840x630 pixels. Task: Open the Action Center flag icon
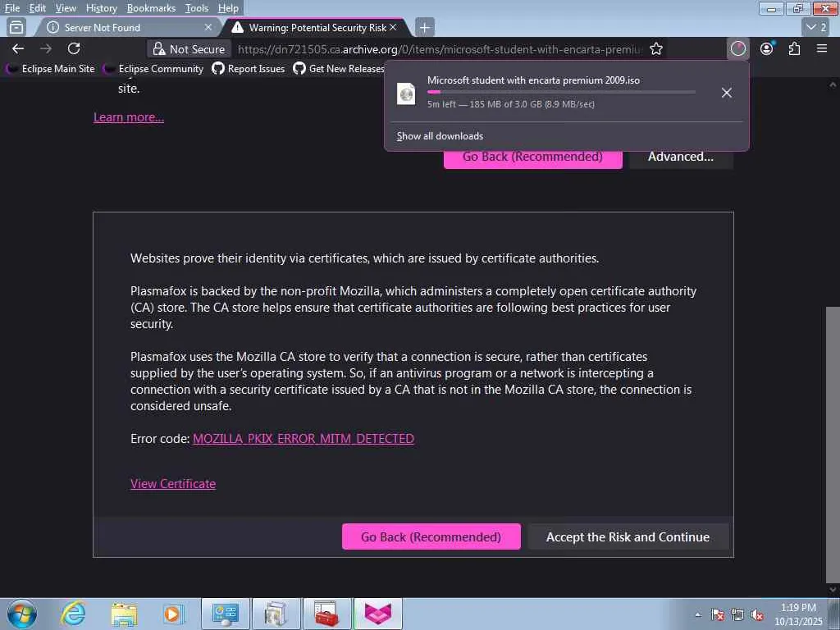click(x=717, y=615)
